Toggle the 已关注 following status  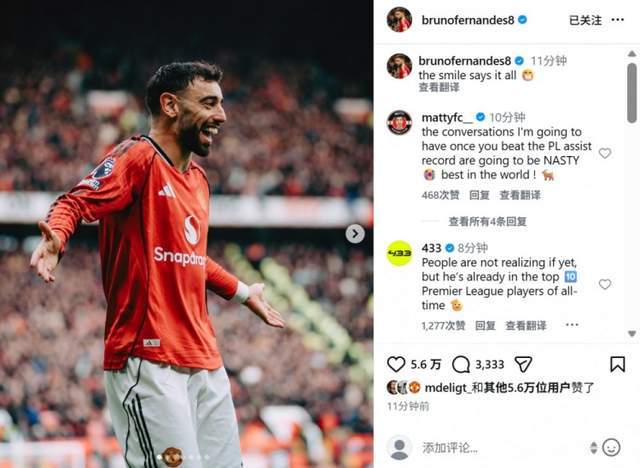585,20
